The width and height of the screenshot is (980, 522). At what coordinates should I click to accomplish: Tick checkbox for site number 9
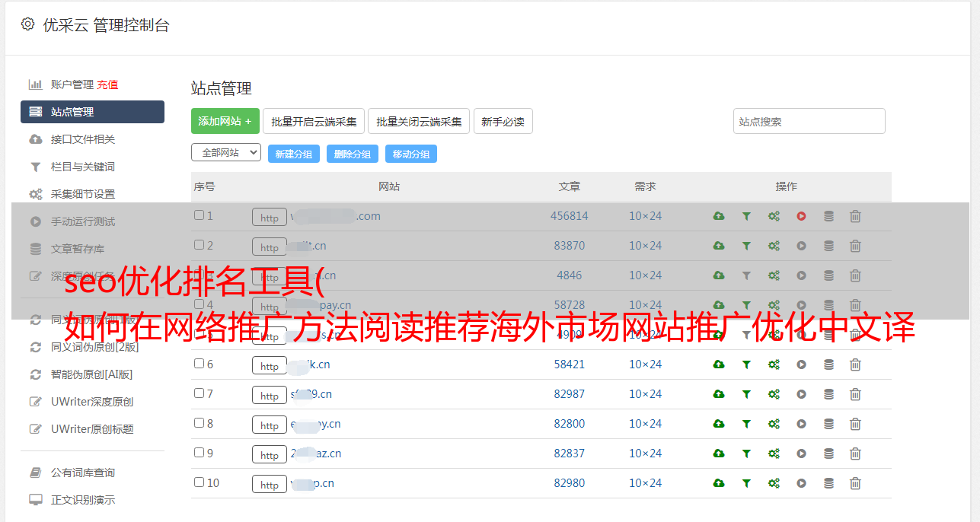199,453
